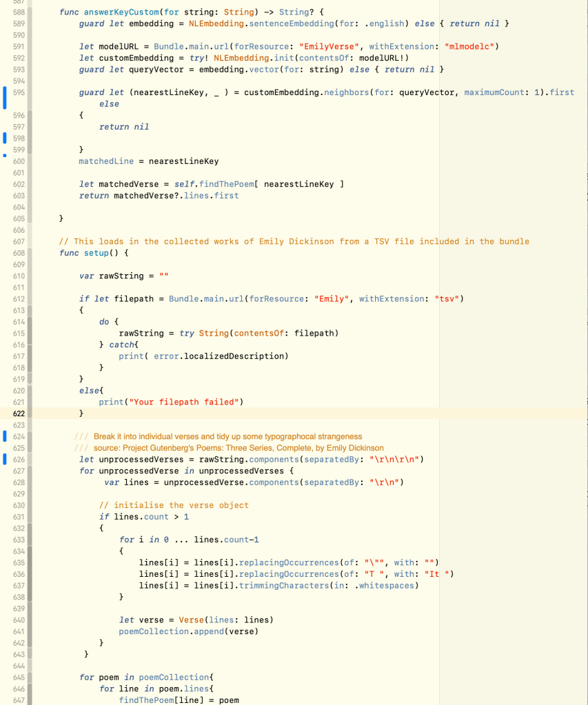Click the blue change bar at line 626

5,459
